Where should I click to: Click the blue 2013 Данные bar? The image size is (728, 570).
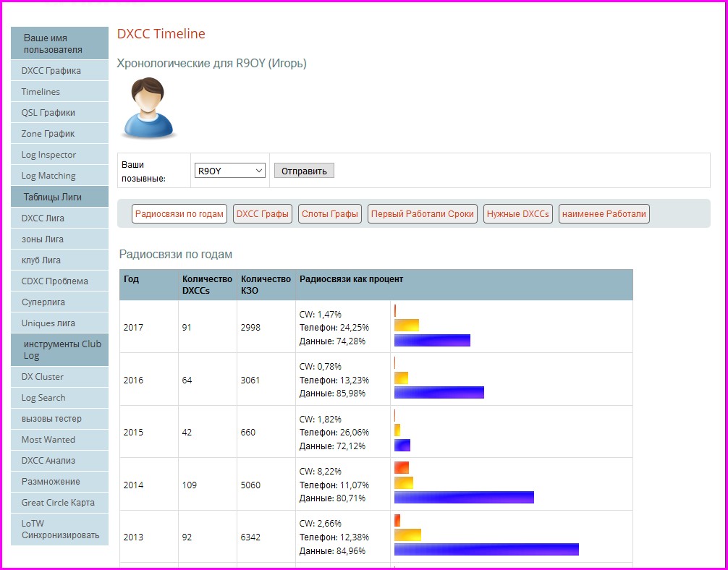pyautogui.click(x=486, y=550)
